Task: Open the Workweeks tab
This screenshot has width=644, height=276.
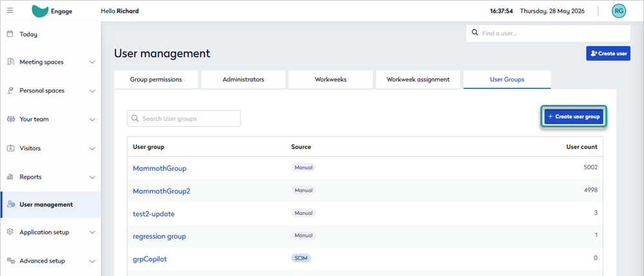Action: [x=330, y=80]
